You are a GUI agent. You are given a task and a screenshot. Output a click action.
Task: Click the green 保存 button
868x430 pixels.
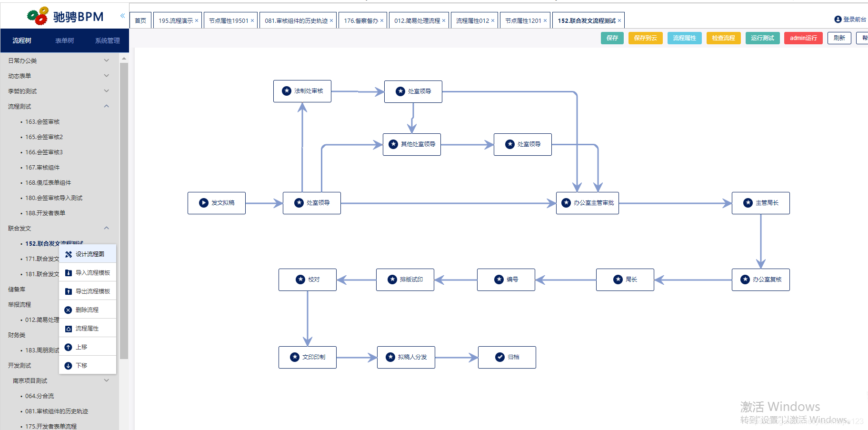pos(612,38)
